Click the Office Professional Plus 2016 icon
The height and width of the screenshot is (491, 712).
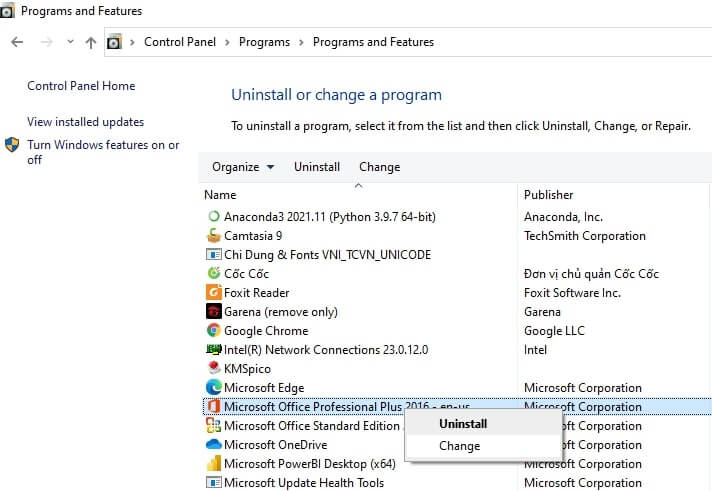point(213,406)
